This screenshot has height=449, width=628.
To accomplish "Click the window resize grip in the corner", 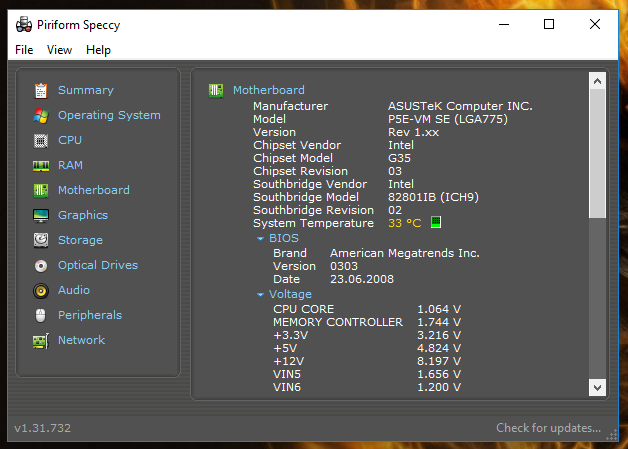I will point(612,435).
